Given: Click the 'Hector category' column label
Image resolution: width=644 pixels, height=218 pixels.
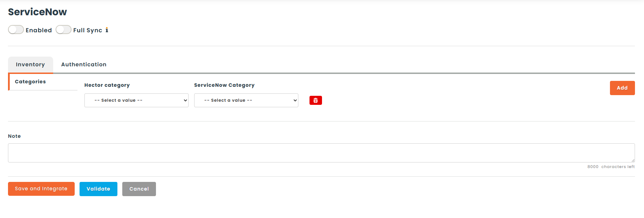Looking at the screenshot, I should point(107,85).
